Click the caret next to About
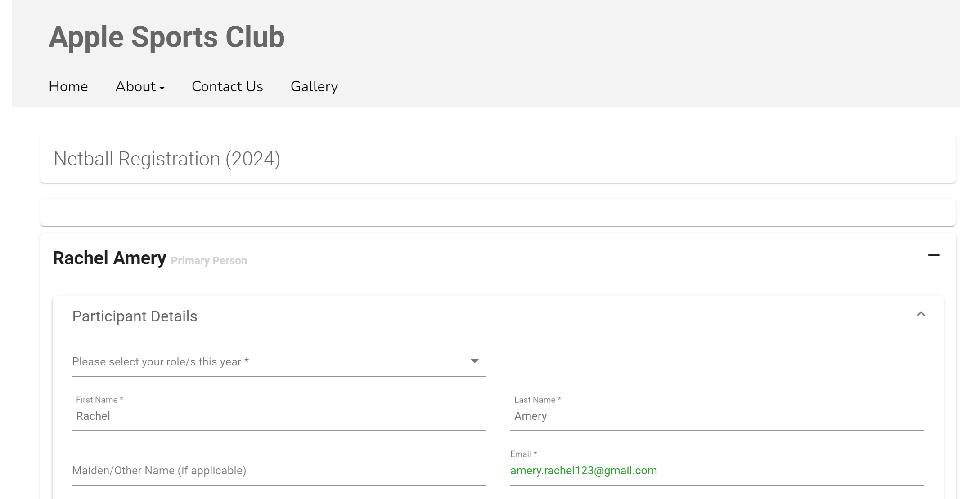980x499 pixels. pyautogui.click(x=162, y=88)
